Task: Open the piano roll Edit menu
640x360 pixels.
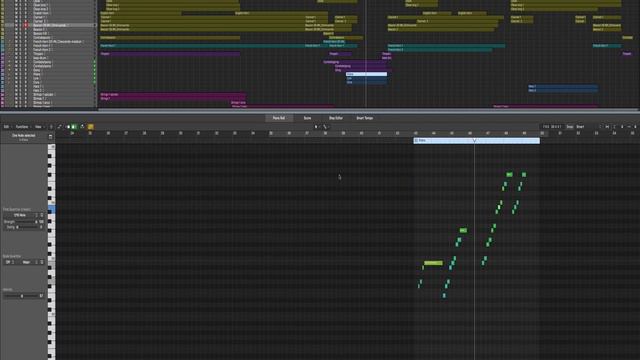Action: 7,127
